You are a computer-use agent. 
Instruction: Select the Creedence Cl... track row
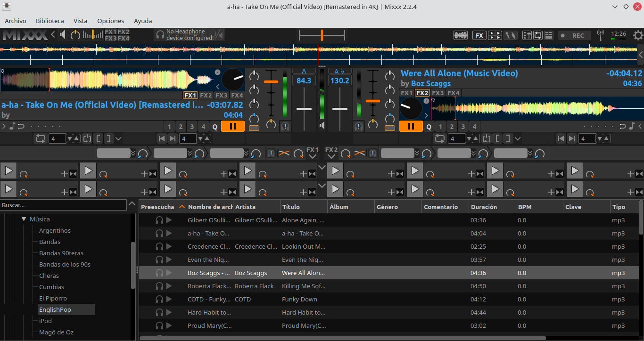[x=389, y=246]
